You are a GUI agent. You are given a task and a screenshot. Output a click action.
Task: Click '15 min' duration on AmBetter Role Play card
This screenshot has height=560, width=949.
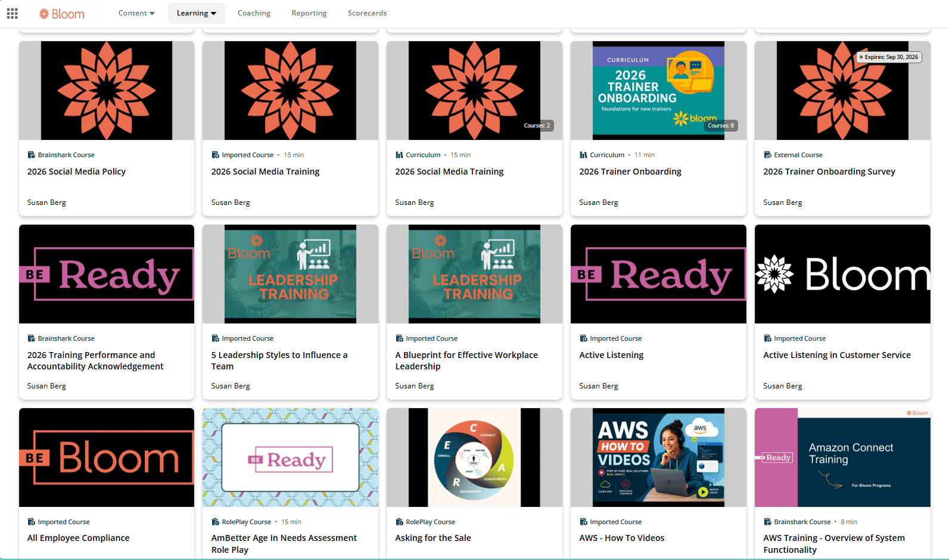coord(291,522)
